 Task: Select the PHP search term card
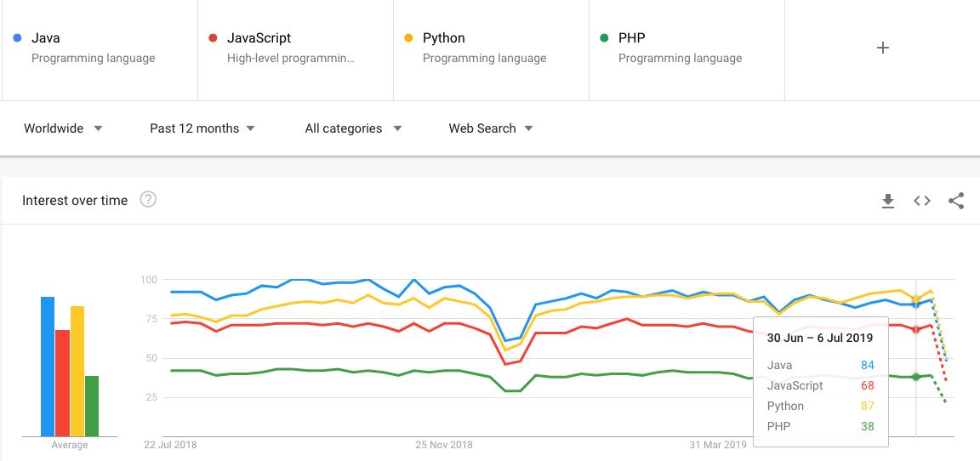687,48
